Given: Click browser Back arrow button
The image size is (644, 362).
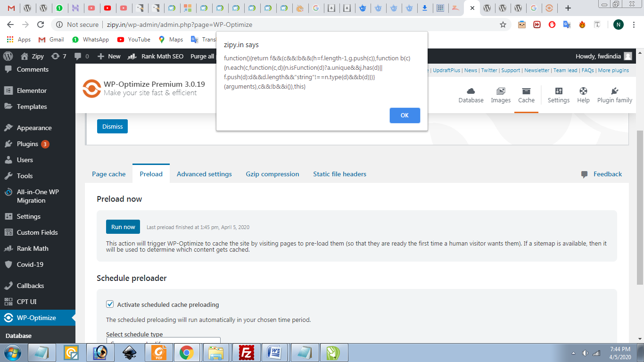Looking at the screenshot, I should (10, 25).
